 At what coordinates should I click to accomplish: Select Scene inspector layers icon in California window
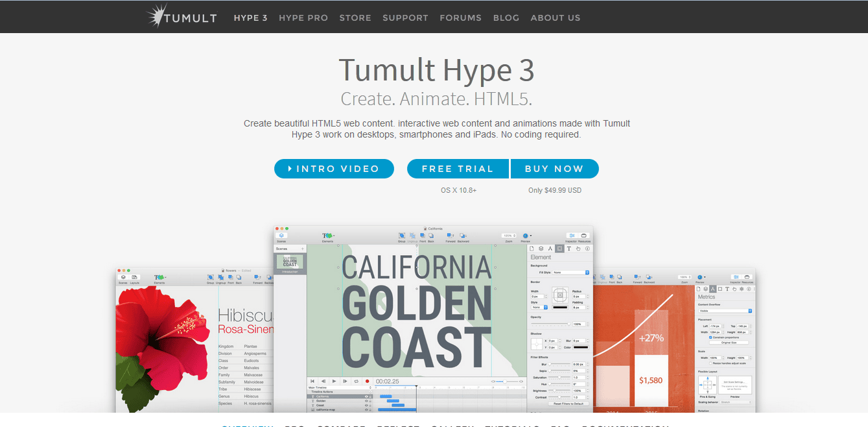coord(541,249)
